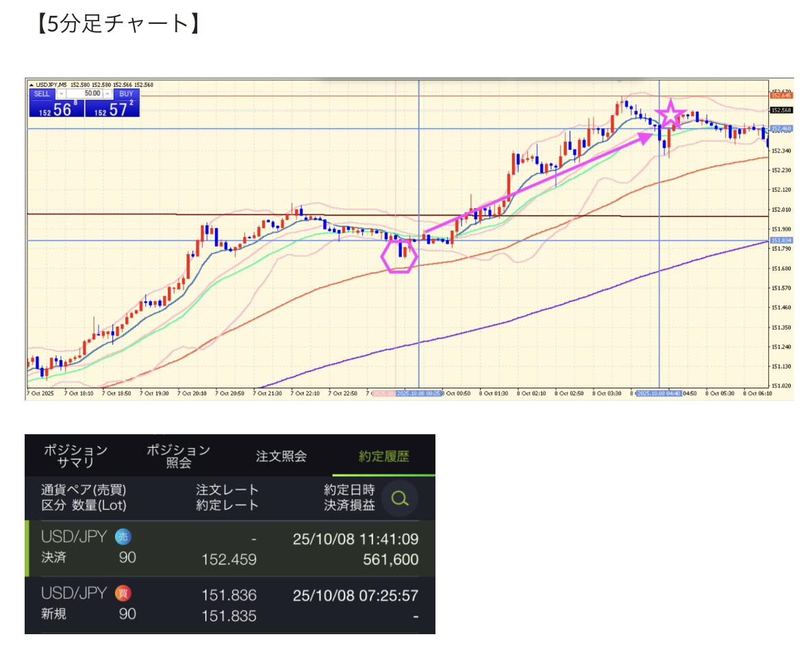The height and width of the screenshot is (652, 812).
Task: Click the SELL button on chart
Action: tap(42, 93)
